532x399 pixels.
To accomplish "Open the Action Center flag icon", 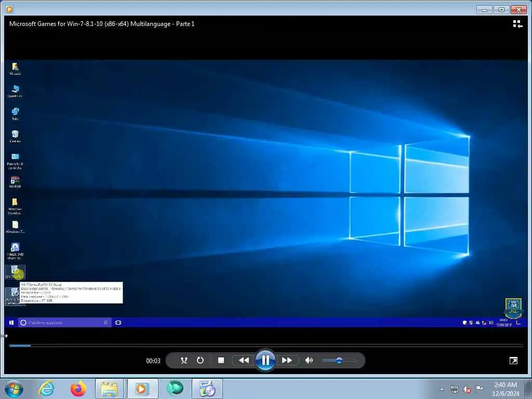I will [x=479, y=389].
